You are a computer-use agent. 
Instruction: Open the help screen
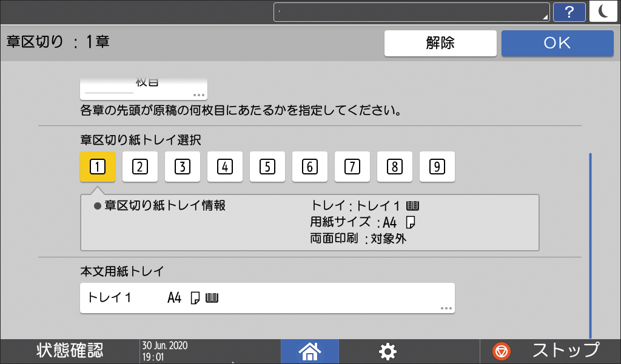pos(569,12)
